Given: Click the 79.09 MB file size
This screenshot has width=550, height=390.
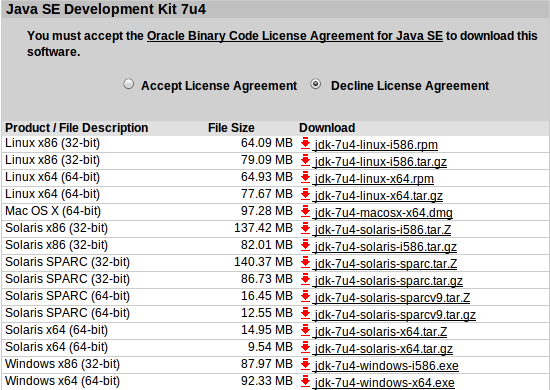Looking at the screenshot, I should click(267, 160).
